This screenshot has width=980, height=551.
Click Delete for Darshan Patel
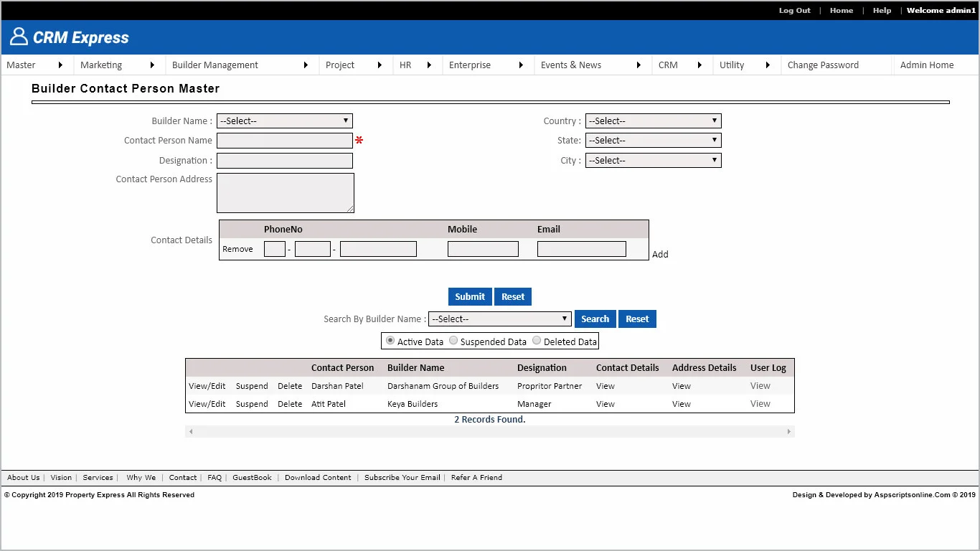coord(290,386)
